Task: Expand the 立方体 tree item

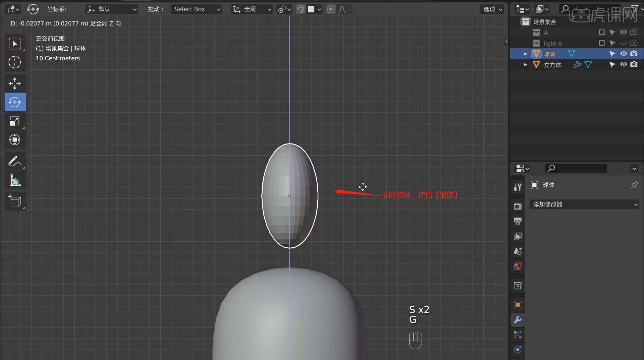Action: [525, 65]
